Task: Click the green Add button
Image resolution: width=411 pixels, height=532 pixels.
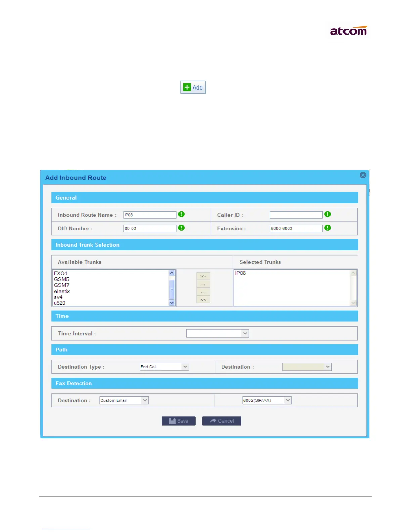Action: coord(193,87)
